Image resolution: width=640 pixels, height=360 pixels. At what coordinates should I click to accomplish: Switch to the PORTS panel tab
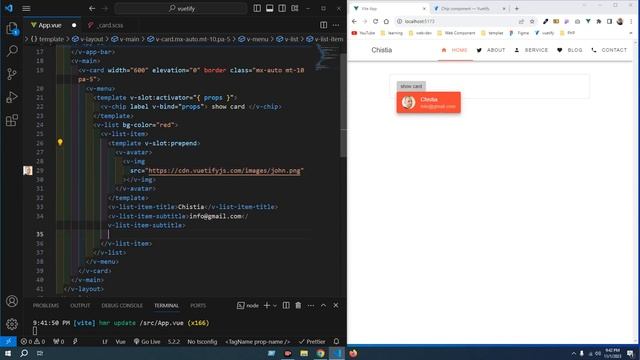tap(198, 305)
